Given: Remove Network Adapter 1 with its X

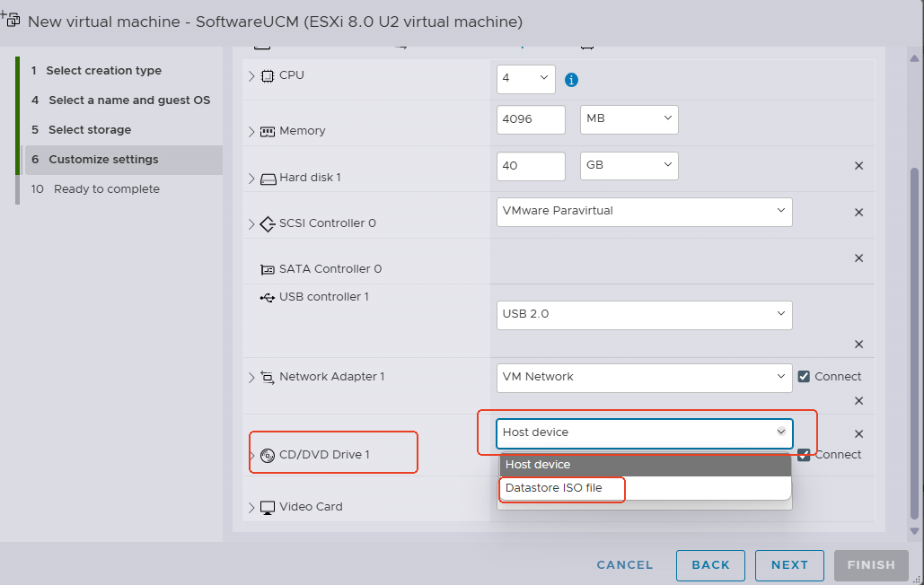Looking at the screenshot, I should click(858, 401).
